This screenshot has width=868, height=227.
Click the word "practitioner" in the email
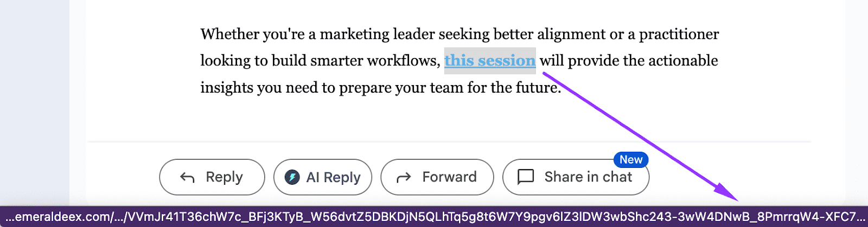point(679,34)
